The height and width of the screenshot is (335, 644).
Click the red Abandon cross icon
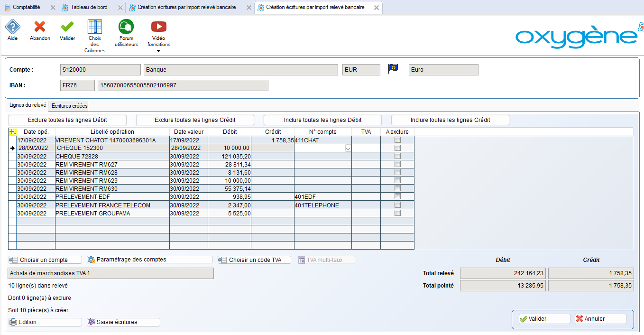point(40,27)
